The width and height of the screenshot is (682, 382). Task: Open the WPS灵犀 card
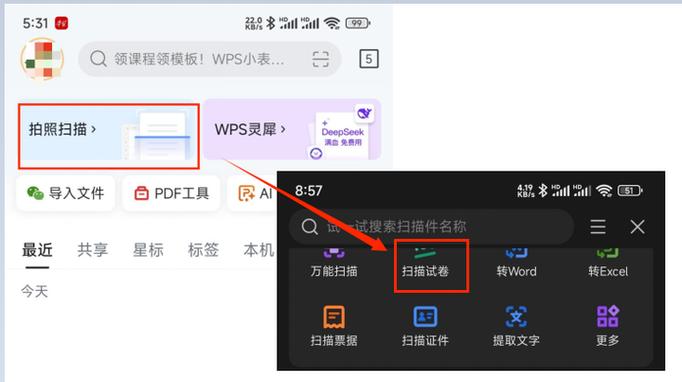point(292,129)
